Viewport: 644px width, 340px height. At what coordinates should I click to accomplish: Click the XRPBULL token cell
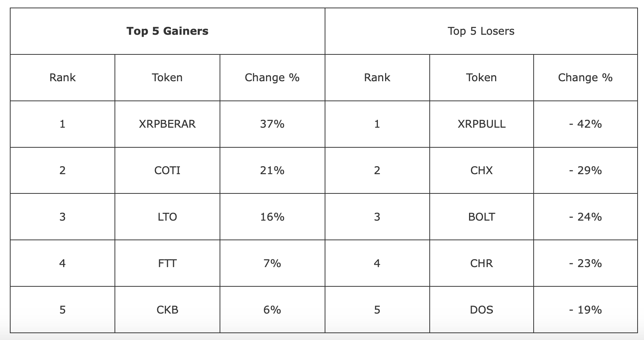pyautogui.click(x=481, y=124)
